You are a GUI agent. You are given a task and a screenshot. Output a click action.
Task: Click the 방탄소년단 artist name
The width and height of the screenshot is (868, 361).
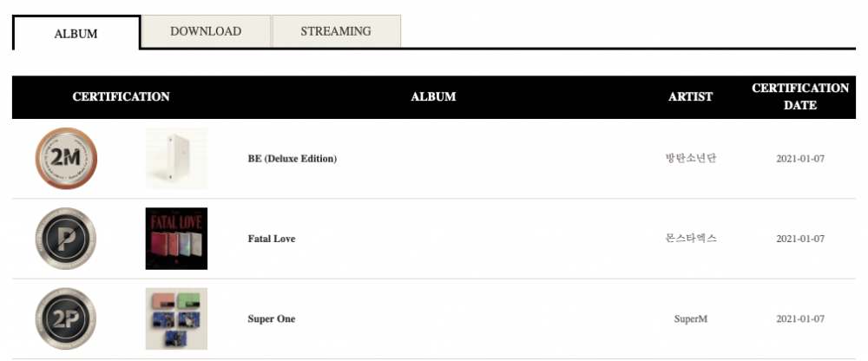click(691, 158)
